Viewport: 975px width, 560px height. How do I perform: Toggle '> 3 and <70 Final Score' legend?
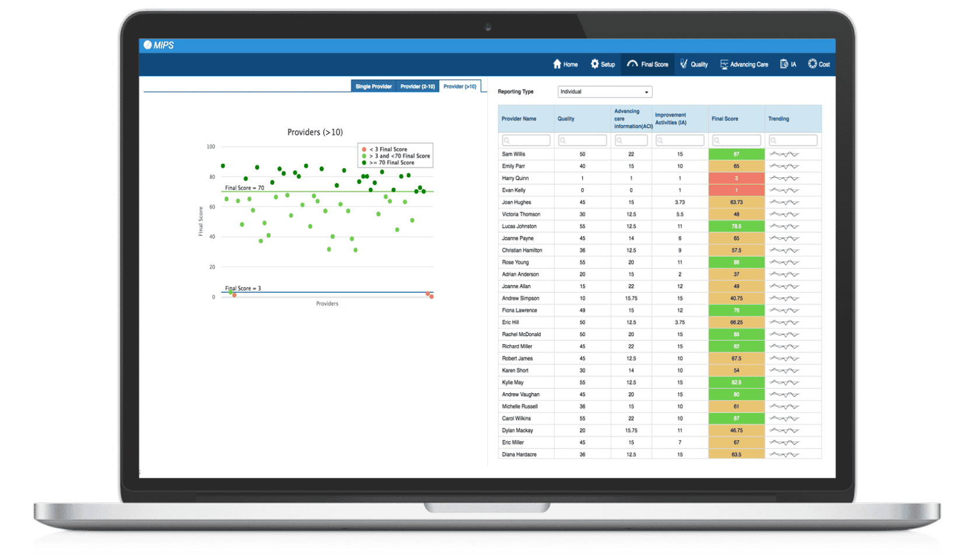click(x=396, y=156)
